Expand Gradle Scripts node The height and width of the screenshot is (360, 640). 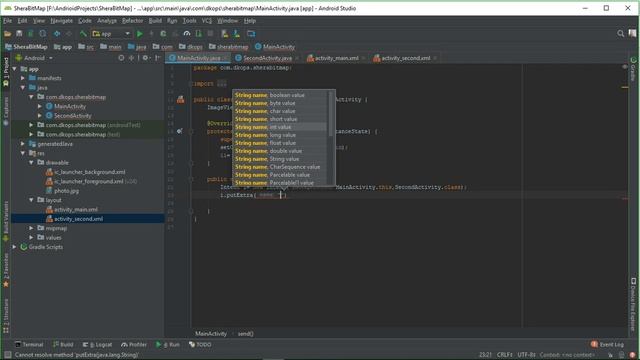coord(15,247)
